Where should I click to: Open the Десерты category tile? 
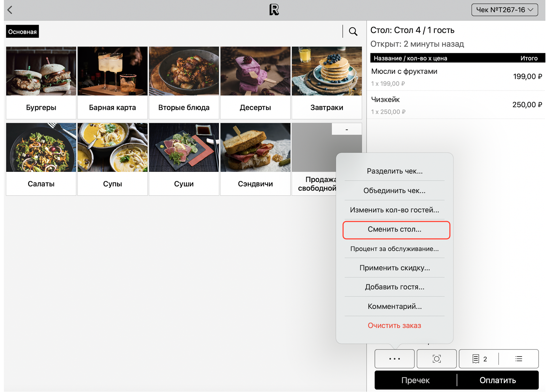[x=255, y=83]
